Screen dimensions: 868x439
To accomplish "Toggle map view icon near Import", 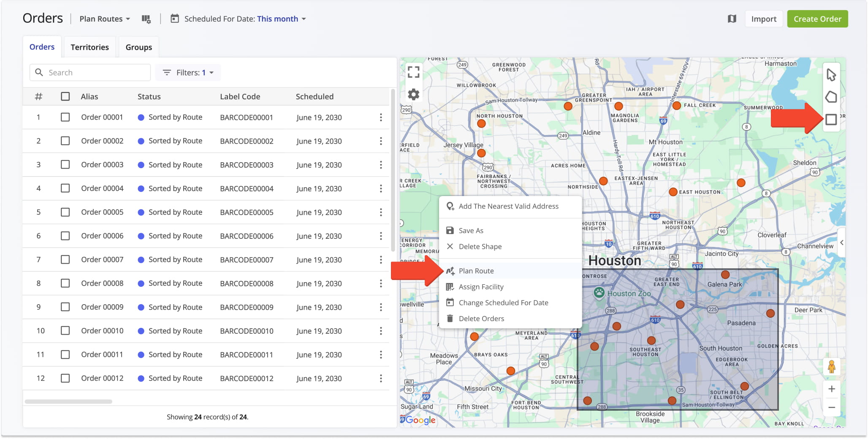I will [732, 19].
